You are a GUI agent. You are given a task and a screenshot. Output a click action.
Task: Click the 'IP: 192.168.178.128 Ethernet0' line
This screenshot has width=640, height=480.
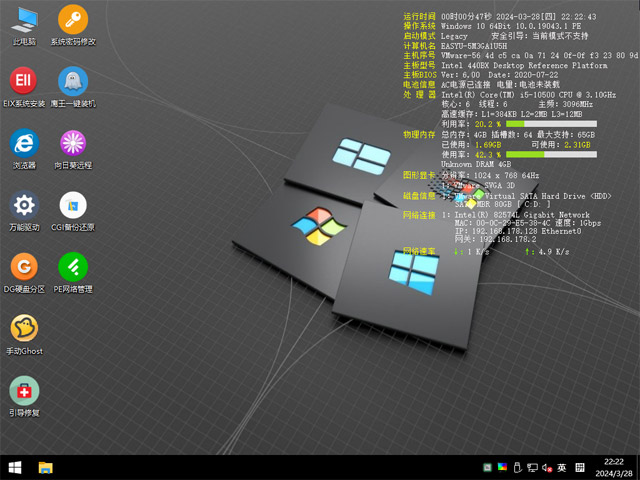pos(518,231)
